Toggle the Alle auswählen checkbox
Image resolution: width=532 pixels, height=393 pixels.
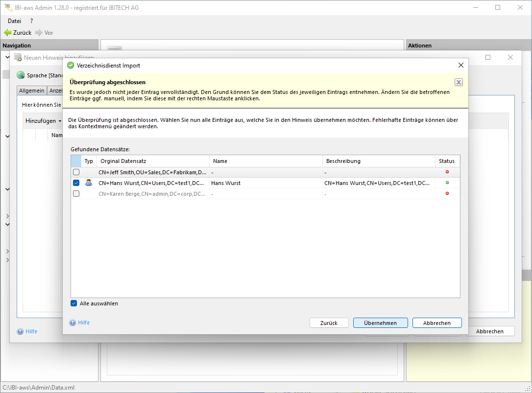click(74, 303)
